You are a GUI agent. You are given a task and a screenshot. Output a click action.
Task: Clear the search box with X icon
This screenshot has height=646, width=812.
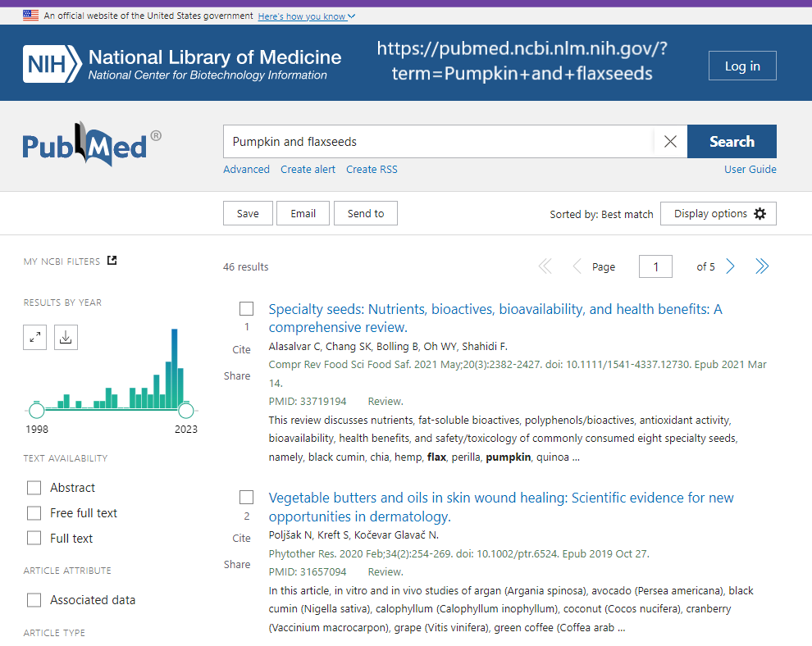point(670,141)
